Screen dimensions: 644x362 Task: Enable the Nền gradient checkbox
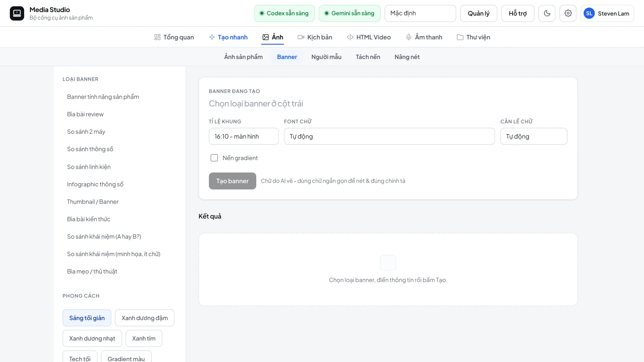(x=214, y=158)
